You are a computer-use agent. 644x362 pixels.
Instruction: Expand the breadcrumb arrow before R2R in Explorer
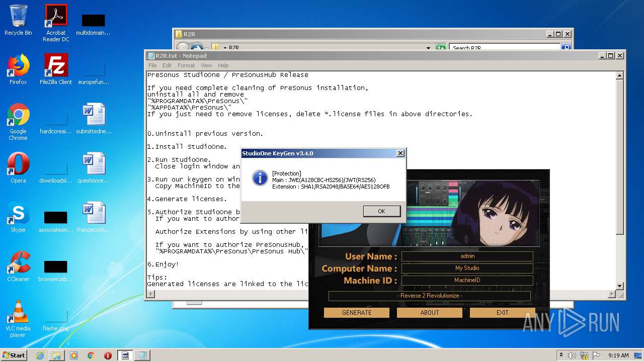pyautogui.click(x=225, y=48)
